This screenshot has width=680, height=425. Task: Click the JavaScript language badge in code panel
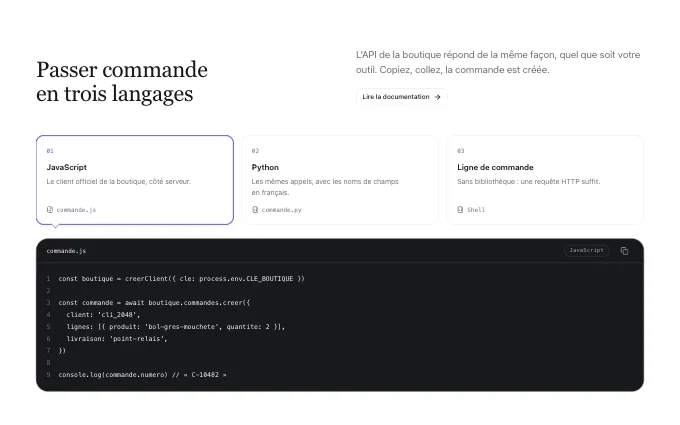pyautogui.click(x=586, y=251)
